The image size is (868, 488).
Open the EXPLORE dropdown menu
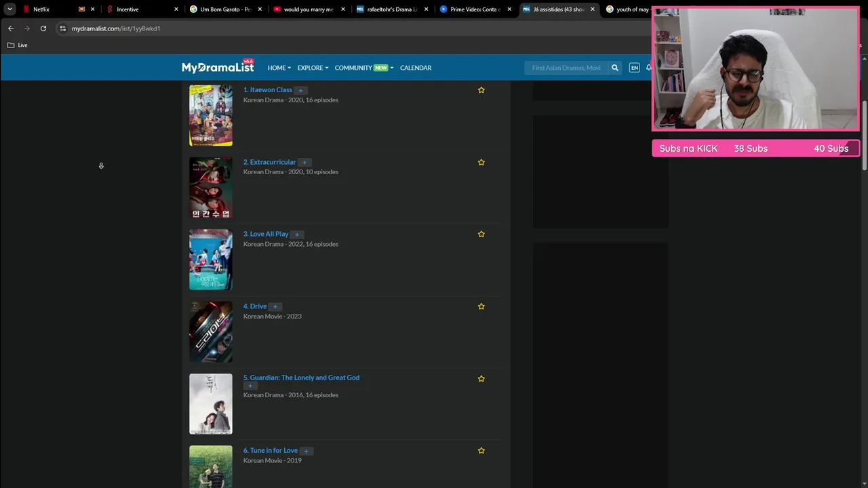313,68
